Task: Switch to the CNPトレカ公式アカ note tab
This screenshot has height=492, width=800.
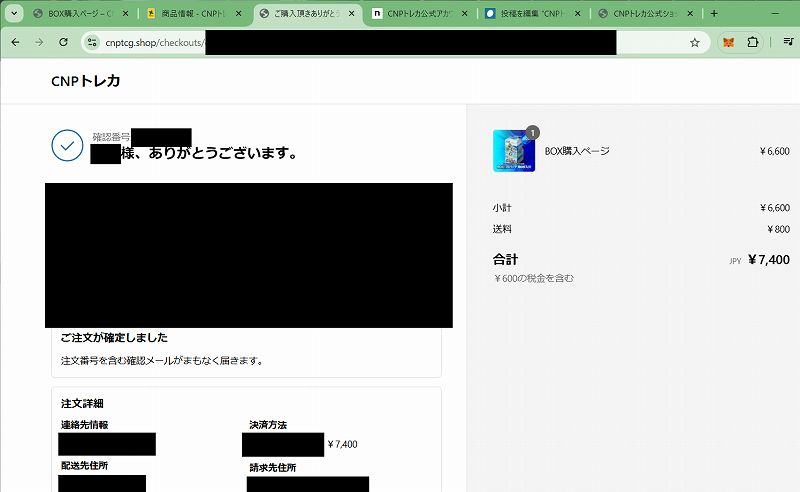Action: 420,14
